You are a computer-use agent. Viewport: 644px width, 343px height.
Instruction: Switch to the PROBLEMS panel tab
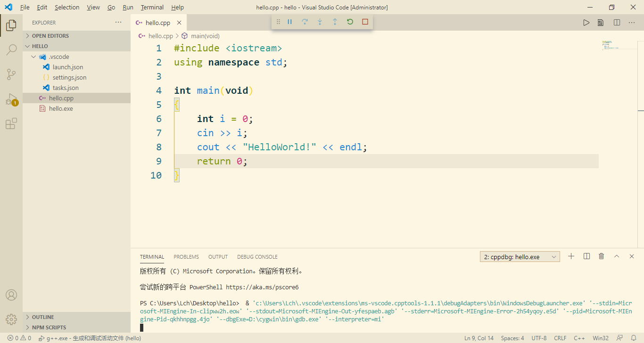(x=186, y=257)
